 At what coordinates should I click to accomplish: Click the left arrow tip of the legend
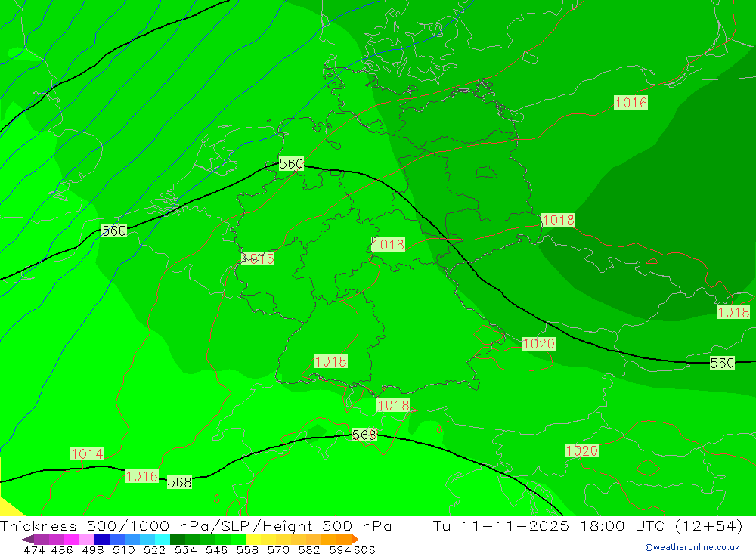point(27,539)
